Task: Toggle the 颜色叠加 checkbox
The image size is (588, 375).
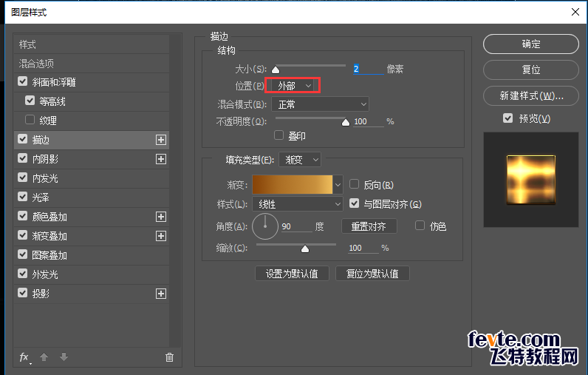Action: (x=22, y=216)
